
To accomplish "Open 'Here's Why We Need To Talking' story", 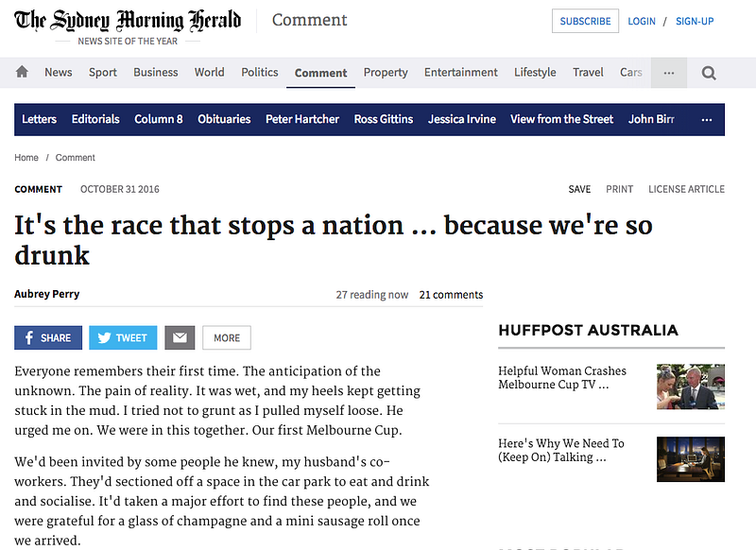I will [561, 450].
